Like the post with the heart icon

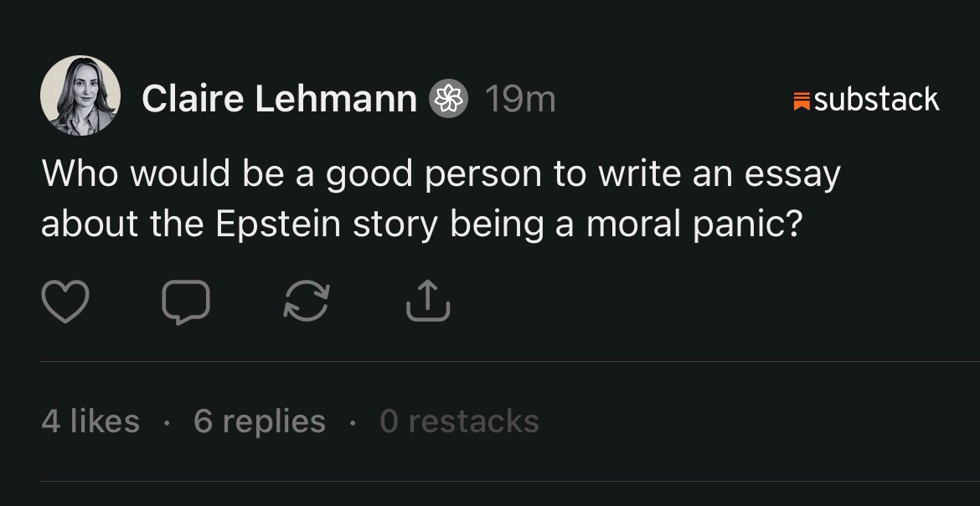pos(64,302)
